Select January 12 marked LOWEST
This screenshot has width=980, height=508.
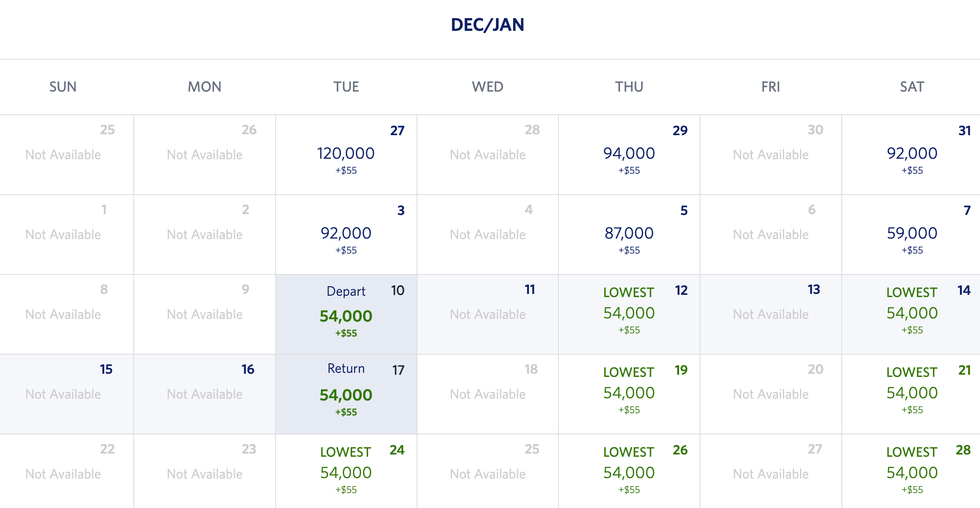629,313
